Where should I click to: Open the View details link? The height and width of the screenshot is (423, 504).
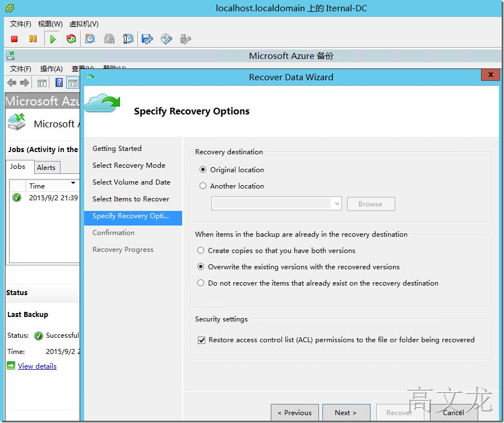38,366
